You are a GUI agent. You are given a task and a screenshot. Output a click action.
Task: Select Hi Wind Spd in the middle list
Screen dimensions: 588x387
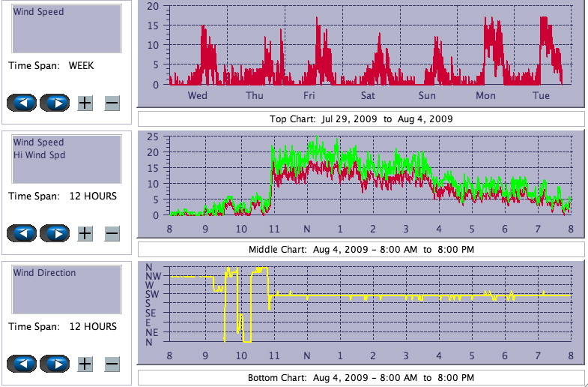coord(38,154)
